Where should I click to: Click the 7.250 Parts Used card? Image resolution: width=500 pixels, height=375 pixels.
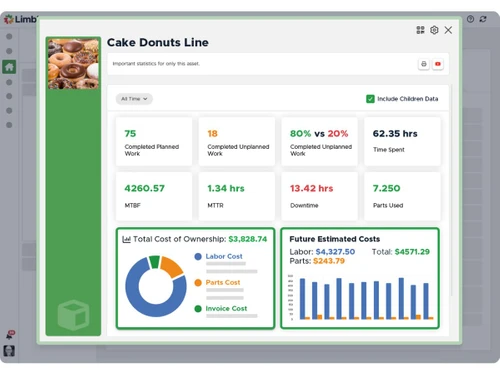click(402, 196)
